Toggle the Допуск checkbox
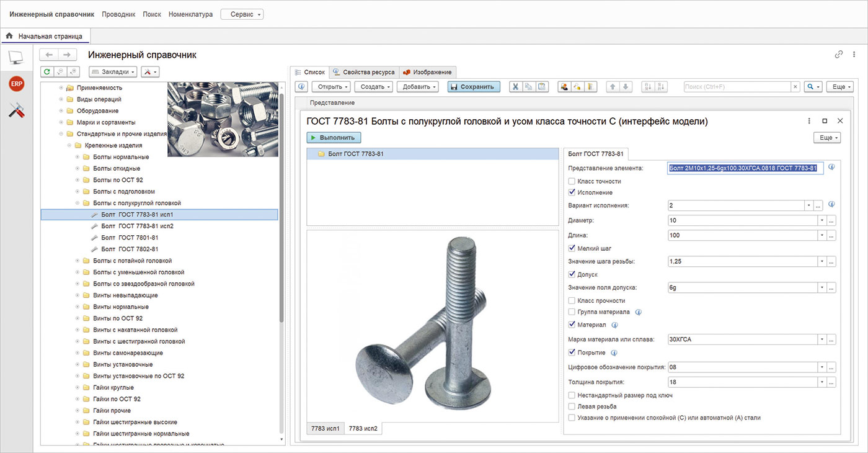Screen dimensions: 868x453 (572, 274)
